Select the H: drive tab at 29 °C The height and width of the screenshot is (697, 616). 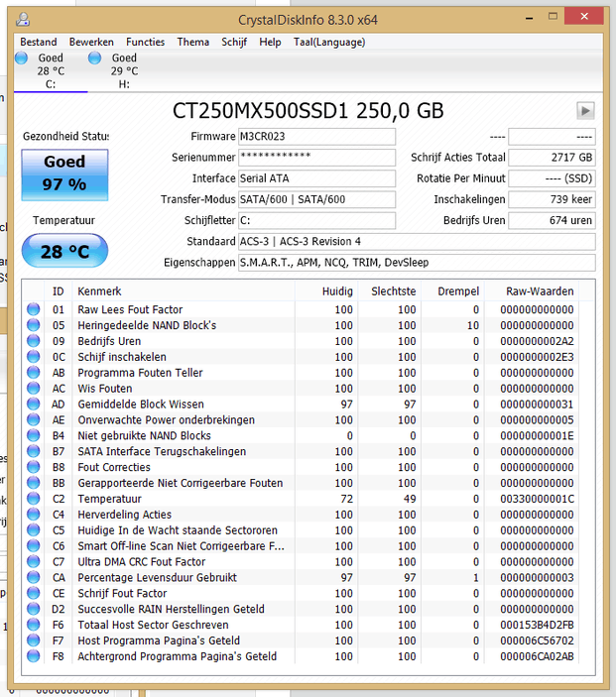125,71
